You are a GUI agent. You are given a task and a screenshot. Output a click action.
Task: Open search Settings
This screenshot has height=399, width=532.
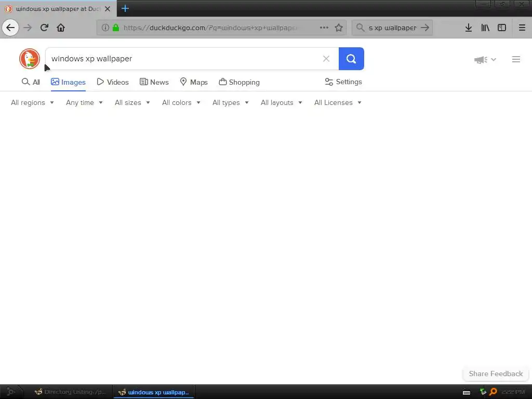pyautogui.click(x=343, y=82)
